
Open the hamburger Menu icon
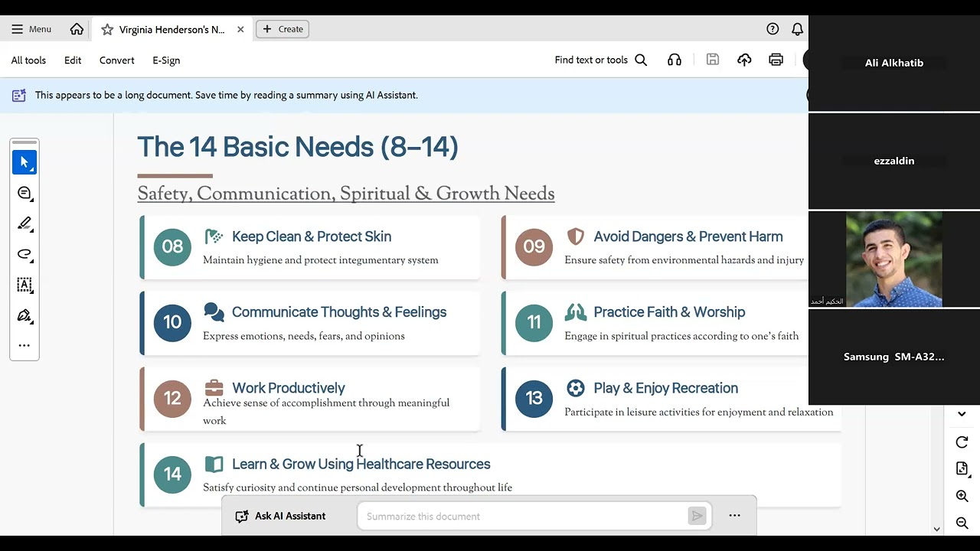pyautogui.click(x=17, y=29)
